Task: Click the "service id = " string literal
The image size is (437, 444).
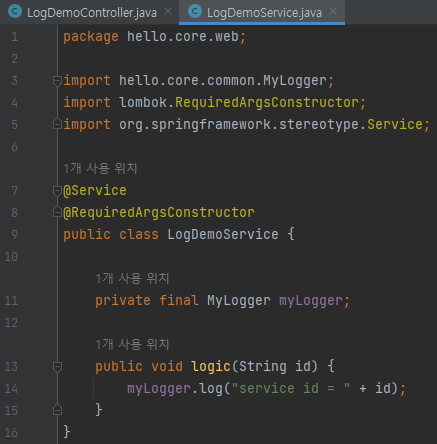Action: pyautogui.click(x=291, y=389)
